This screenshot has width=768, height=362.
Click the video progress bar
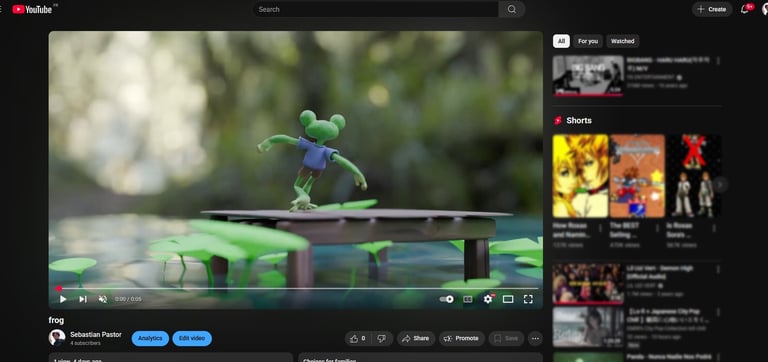(296, 288)
